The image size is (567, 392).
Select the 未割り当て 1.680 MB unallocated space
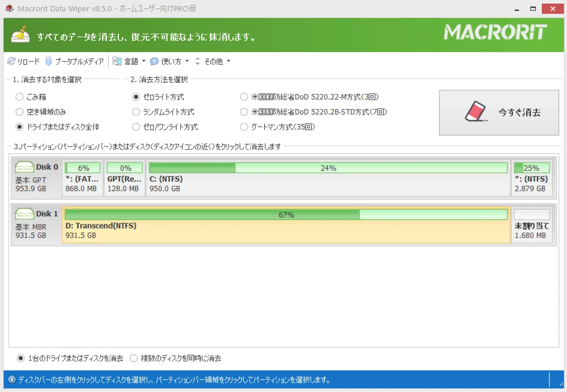pyautogui.click(x=532, y=225)
